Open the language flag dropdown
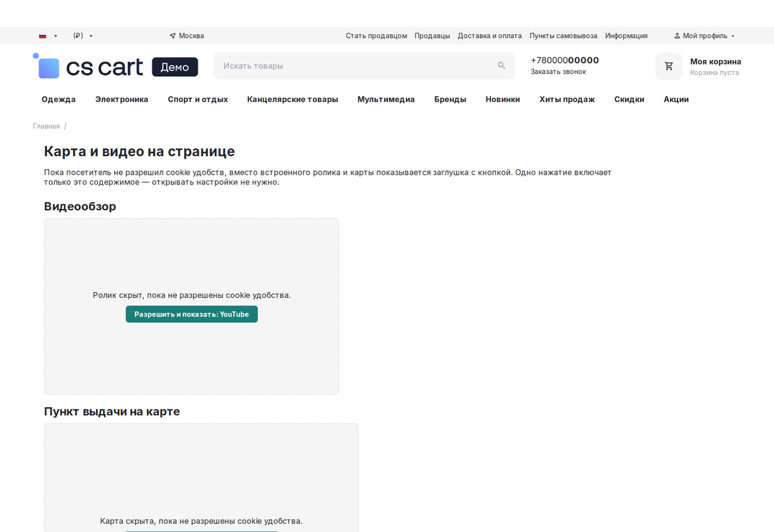The image size is (774, 532). point(48,36)
